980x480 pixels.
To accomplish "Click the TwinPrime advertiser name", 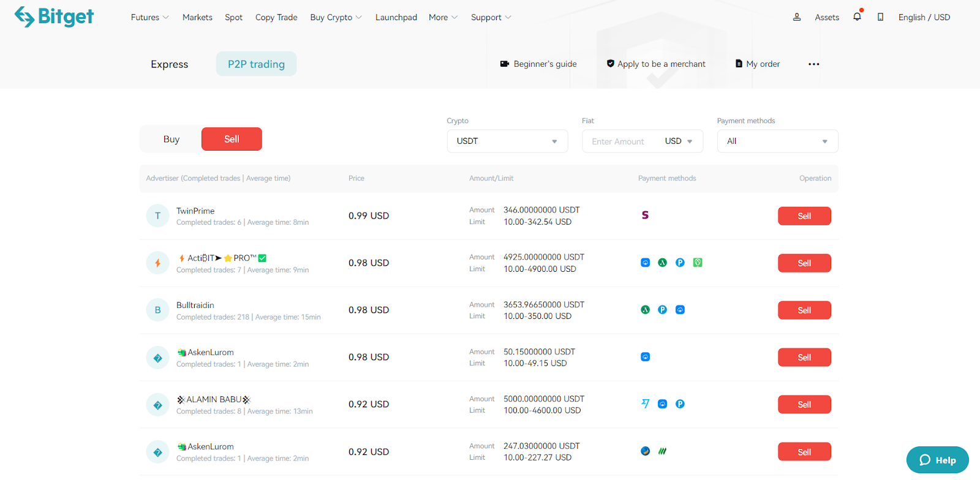I will [195, 211].
